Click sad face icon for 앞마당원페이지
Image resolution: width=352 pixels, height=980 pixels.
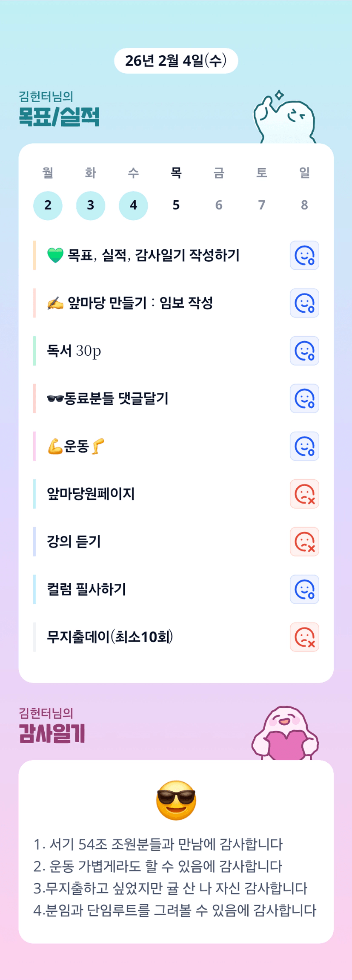coord(304,494)
